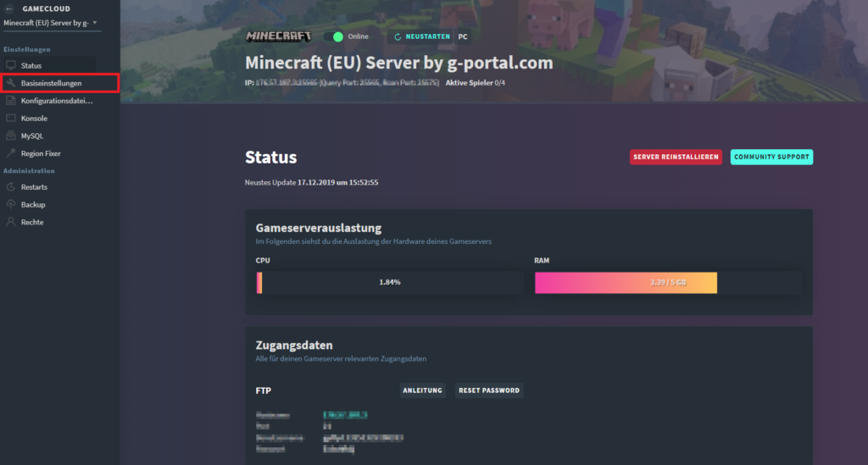
Task: Open Konfigurationsdatei… menu entry
Action: pos(57,101)
